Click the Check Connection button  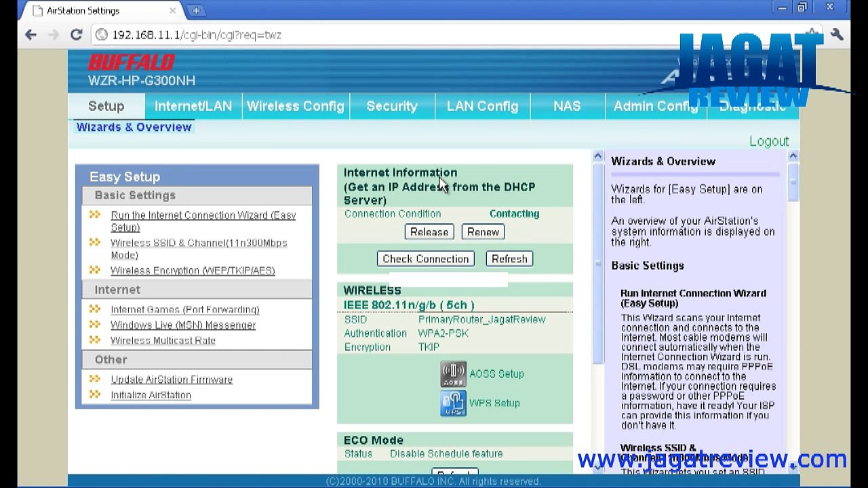[426, 259]
